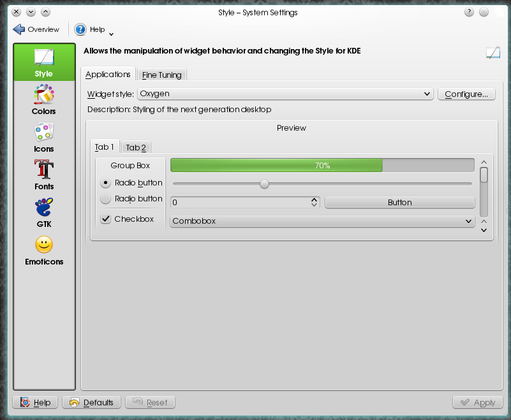Image resolution: width=511 pixels, height=420 pixels.
Task: Click the Defaults button
Action: pyautogui.click(x=92, y=402)
